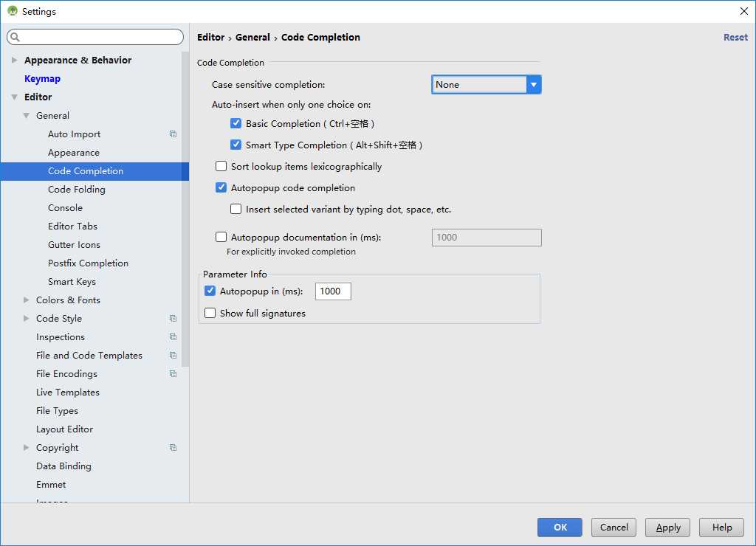Click the Reset link
756x546 pixels.
click(735, 38)
